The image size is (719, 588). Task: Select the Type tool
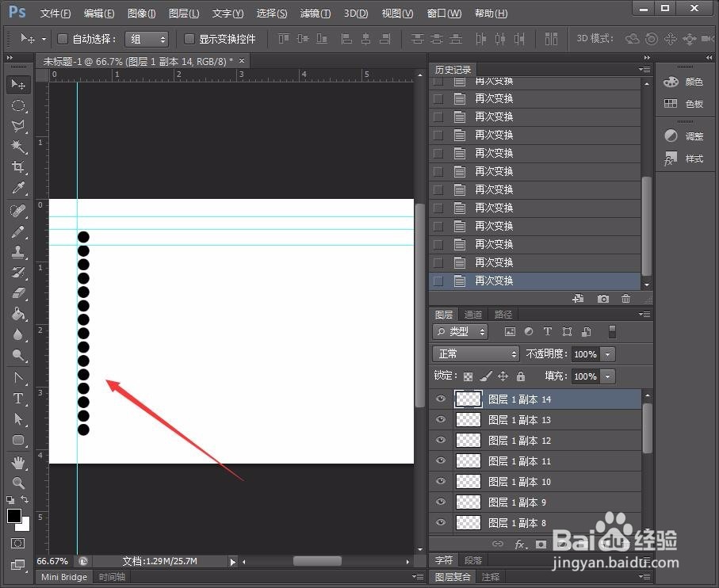pyautogui.click(x=18, y=399)
